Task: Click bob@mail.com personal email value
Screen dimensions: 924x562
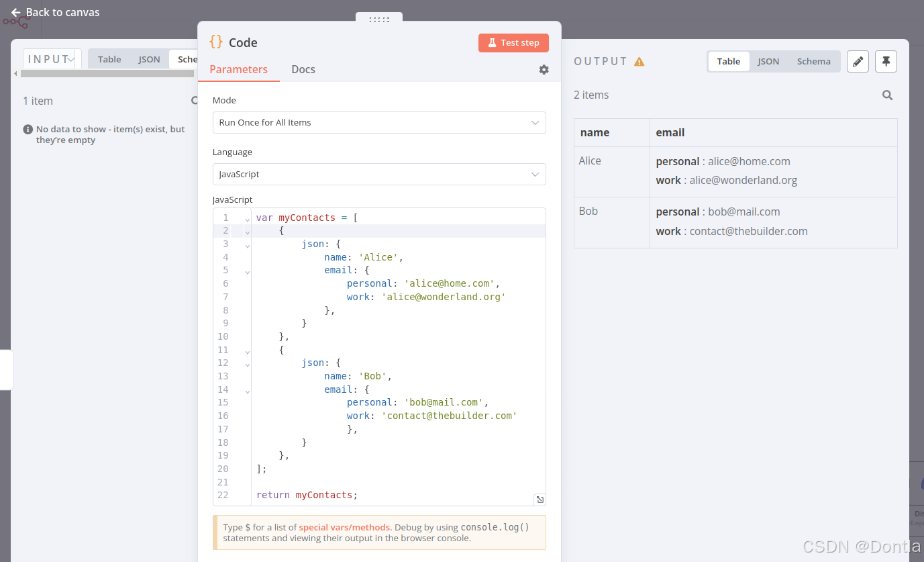Action: pos(744,212)
